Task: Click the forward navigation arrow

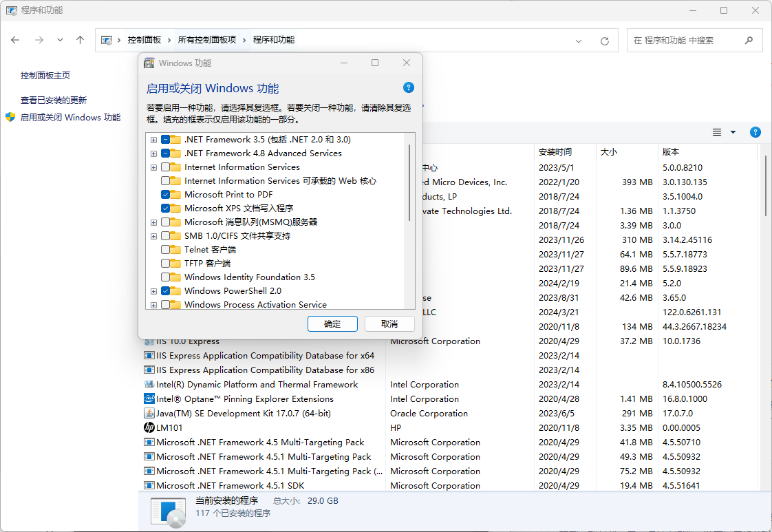Action: (x=39, y=41)
